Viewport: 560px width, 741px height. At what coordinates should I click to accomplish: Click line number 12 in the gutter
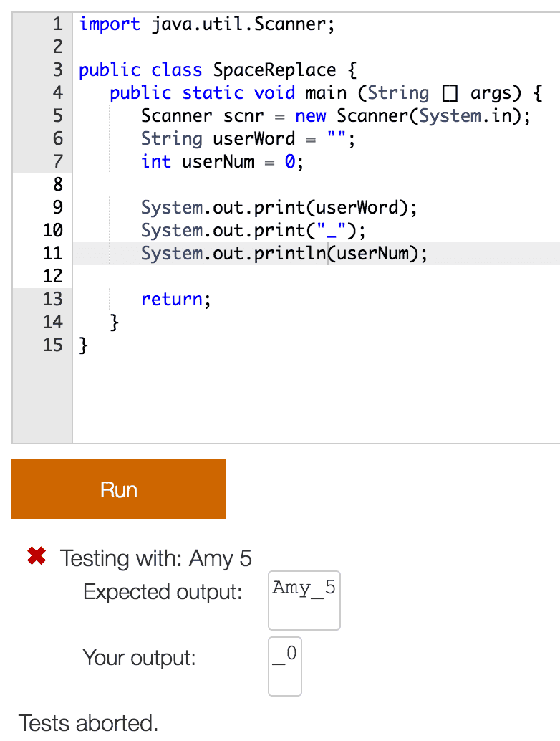tap(52, 277)
